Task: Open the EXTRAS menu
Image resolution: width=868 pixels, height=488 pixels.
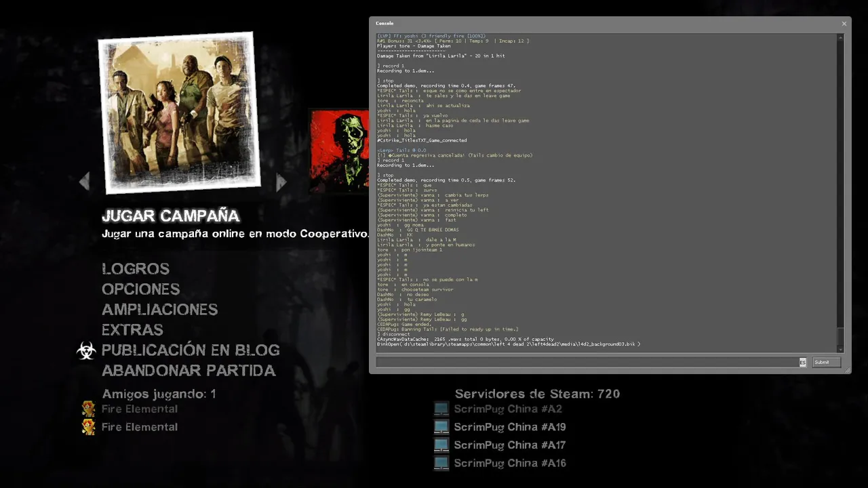Action: pos(132,330)
